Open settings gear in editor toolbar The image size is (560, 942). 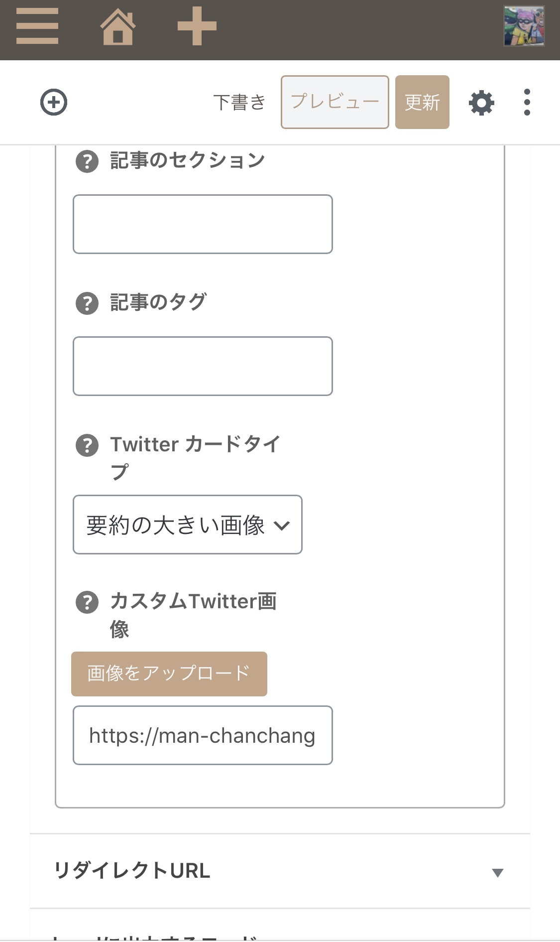pos(481,103)
